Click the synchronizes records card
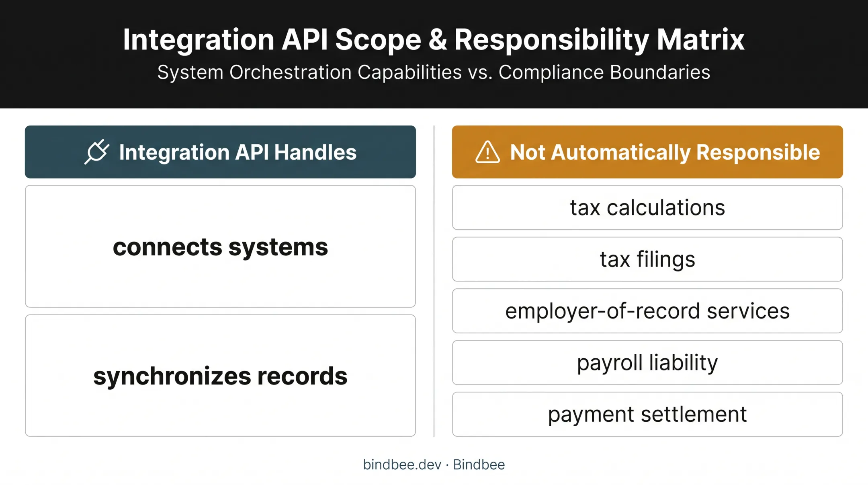Screen dimensions: 868x485 (220, 376)
